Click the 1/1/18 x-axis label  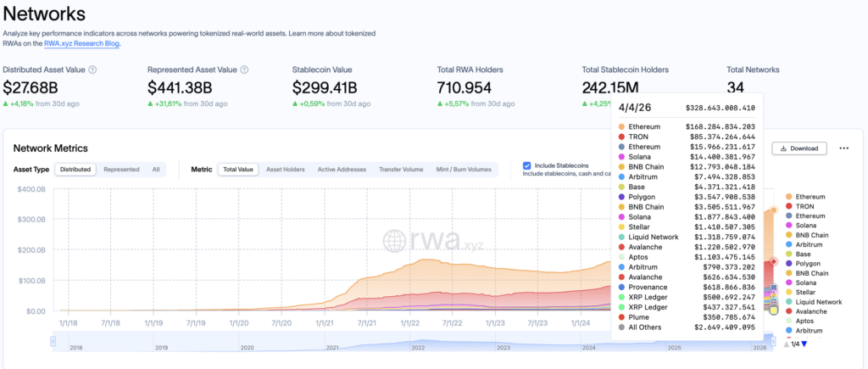point(68,321)
